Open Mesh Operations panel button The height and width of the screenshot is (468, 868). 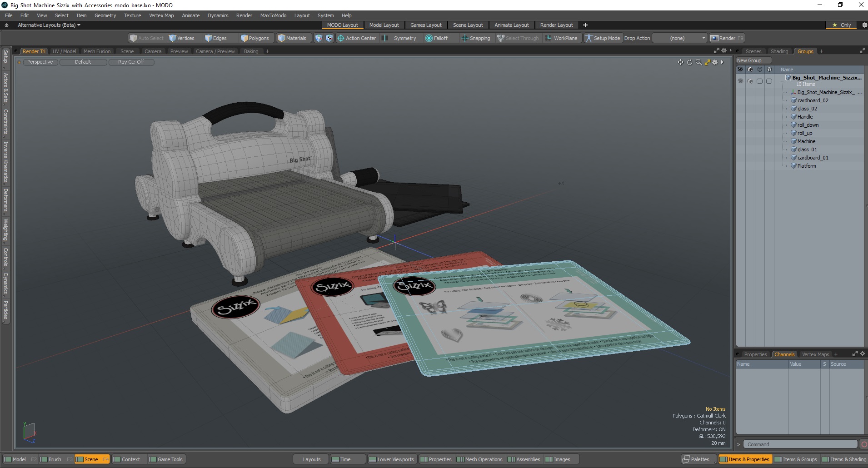pyautogui.click(x=479, y=459)
